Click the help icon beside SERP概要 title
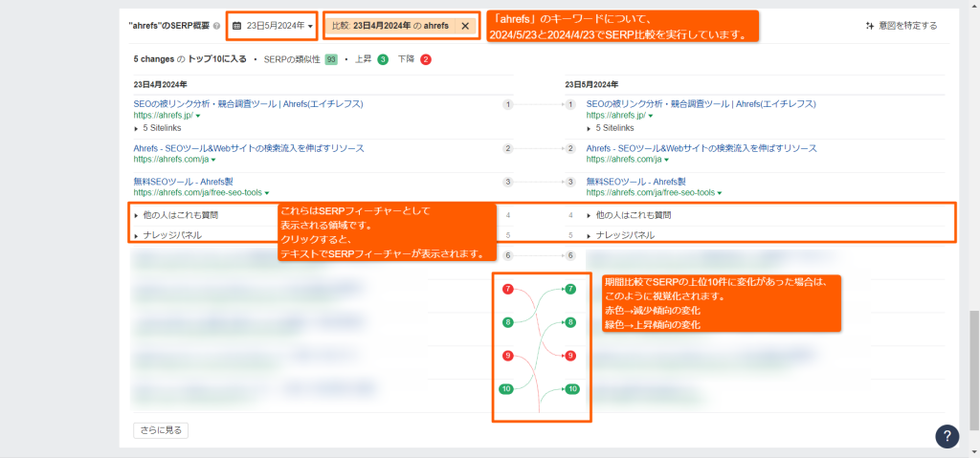The image size is (980, 458). (x=216, y=26)
